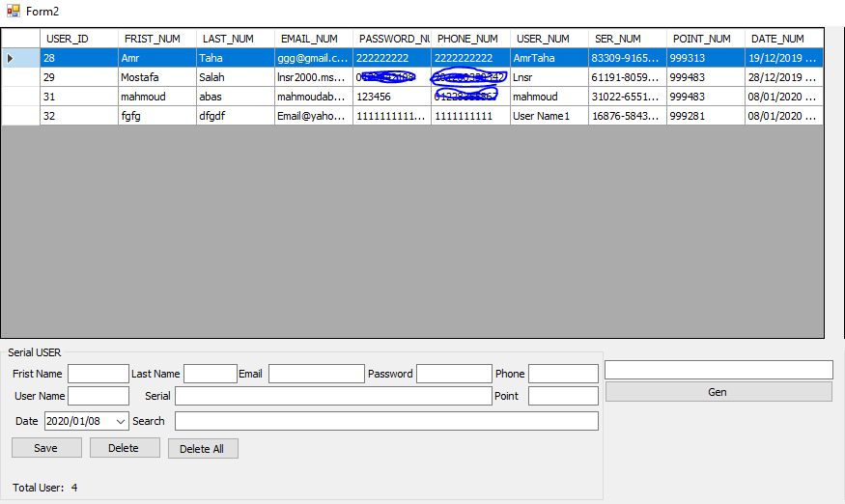Image resolution: width=845 pixels, height=504 pixels.
Task: Focus the Phone input field
Action: tap(563, 374)
